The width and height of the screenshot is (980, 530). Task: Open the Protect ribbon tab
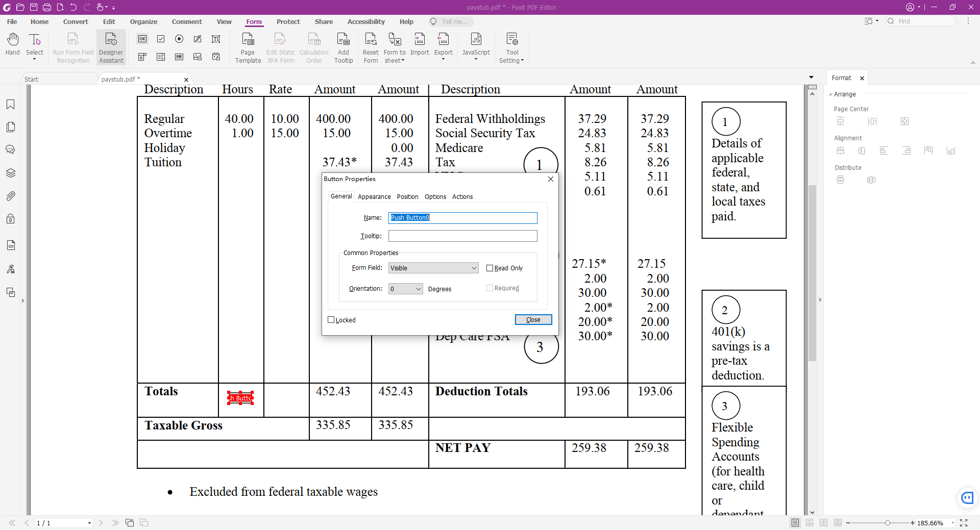click(x=288, y=21)
